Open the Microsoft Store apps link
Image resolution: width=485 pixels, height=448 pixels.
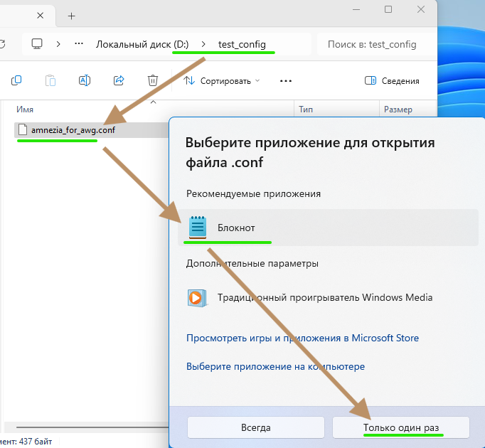coord(302,338)
